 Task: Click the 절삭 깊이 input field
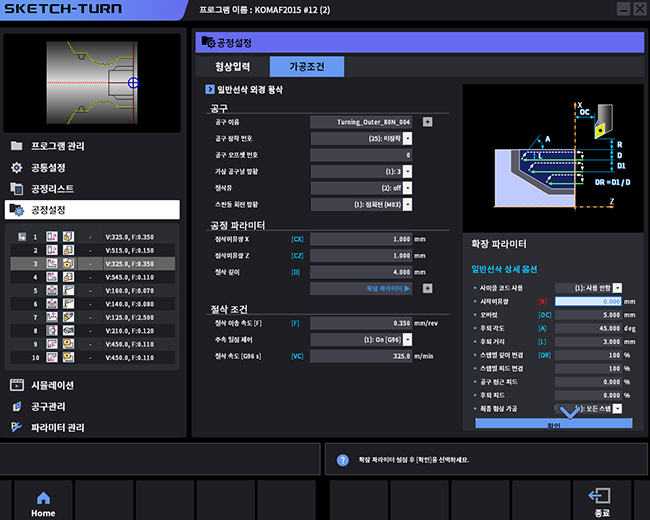click(361, 272)
